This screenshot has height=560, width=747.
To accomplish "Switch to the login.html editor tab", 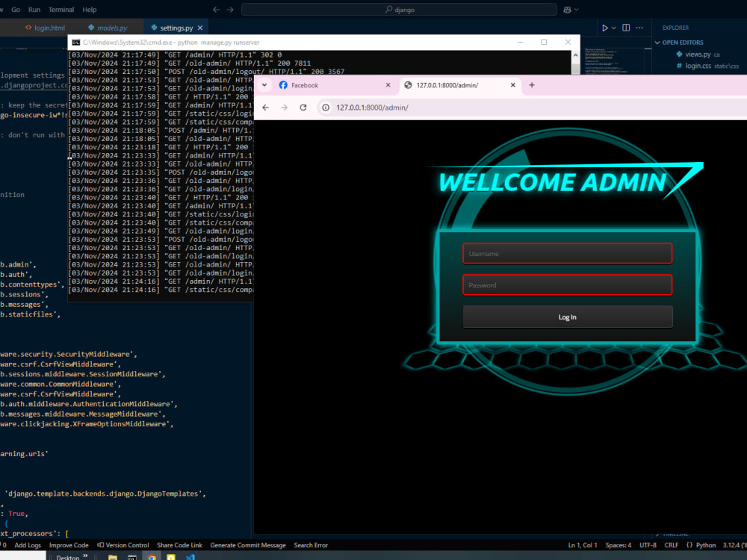I will pos(44,28).
